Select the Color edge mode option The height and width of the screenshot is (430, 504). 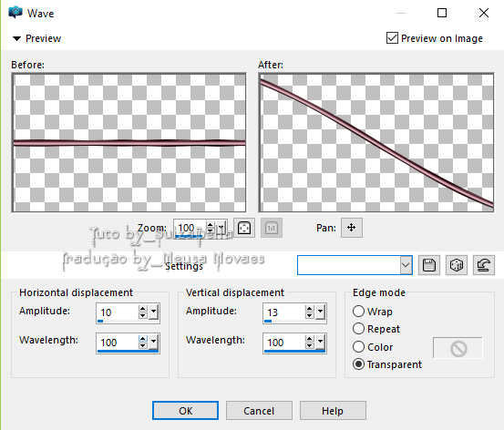[358, 347]
